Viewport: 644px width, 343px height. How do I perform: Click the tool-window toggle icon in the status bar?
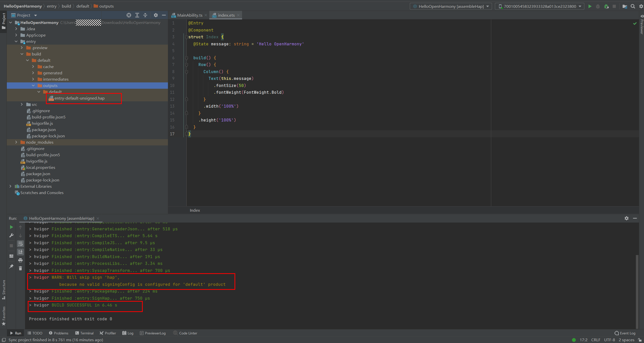click(4, 340)
